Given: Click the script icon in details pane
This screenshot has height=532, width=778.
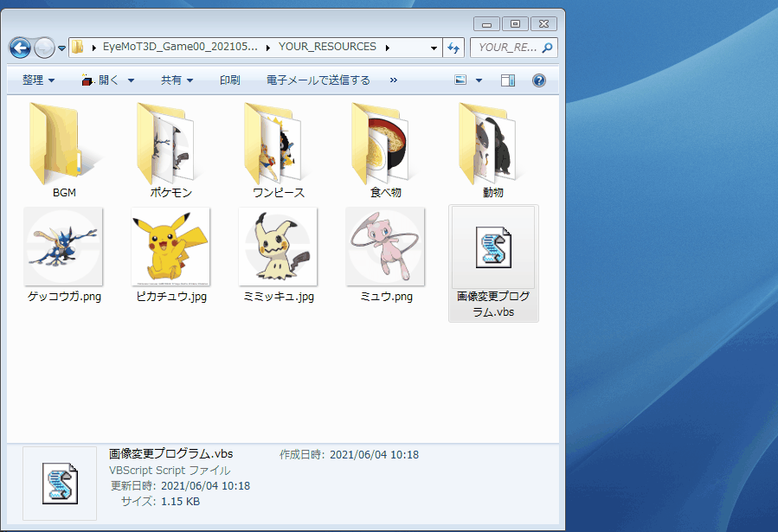Looking at the screenshot, I should 60,484.
